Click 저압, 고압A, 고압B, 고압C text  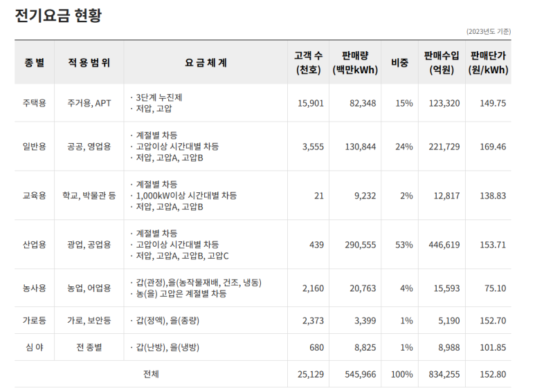[x=182, y=256]
